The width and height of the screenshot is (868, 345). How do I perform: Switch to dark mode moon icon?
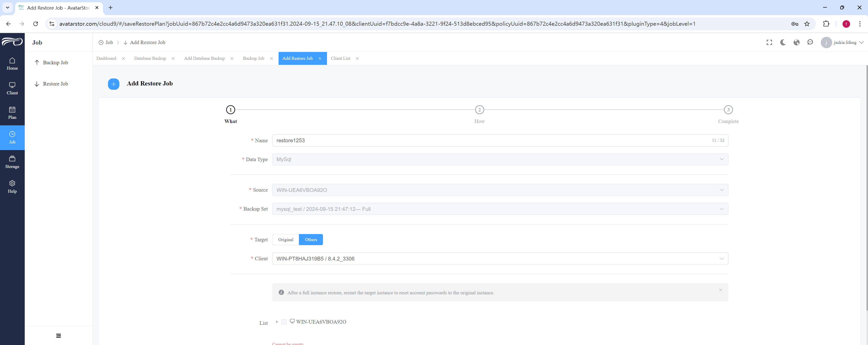(783, 42)
